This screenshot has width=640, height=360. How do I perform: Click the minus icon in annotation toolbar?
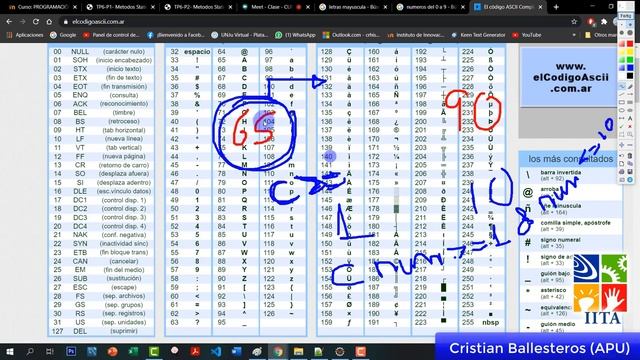point(630,145)
